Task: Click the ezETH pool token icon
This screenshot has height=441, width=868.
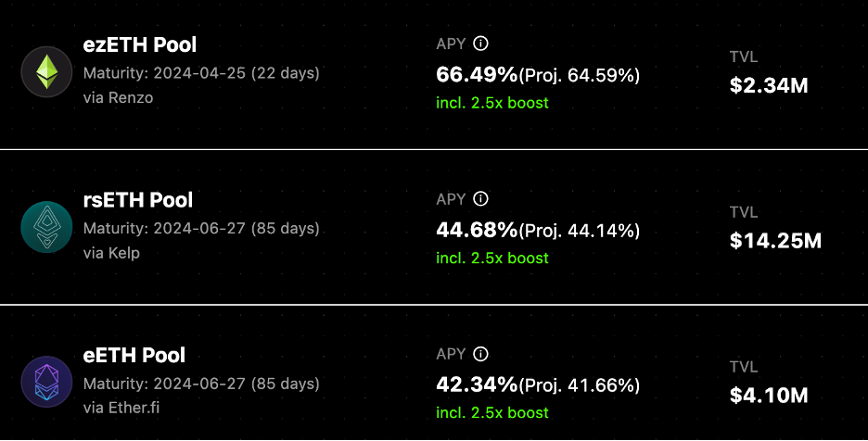Action: pos(46,72)
